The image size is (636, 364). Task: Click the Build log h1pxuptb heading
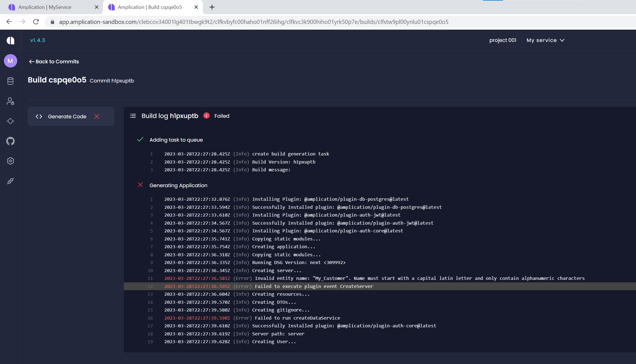click(x=170, y=116)
